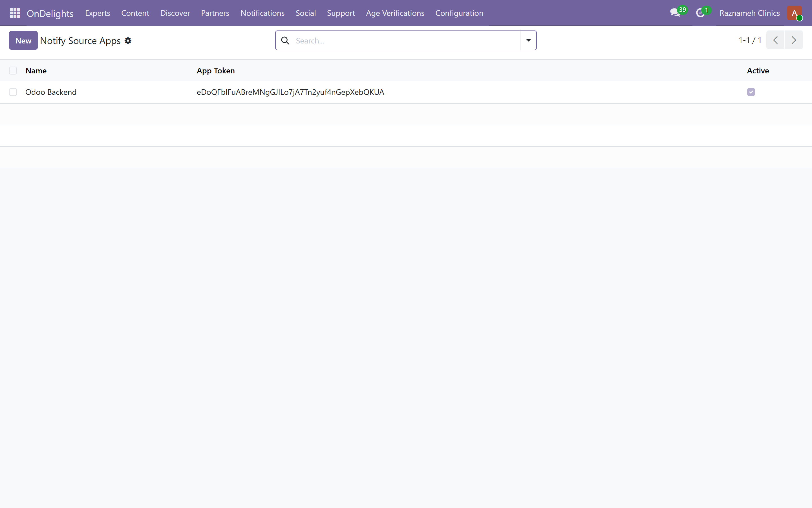Click the gear icon beside Notify Source Apps
This screenshot has width=812, height=508.
click(x=128, y=41)
